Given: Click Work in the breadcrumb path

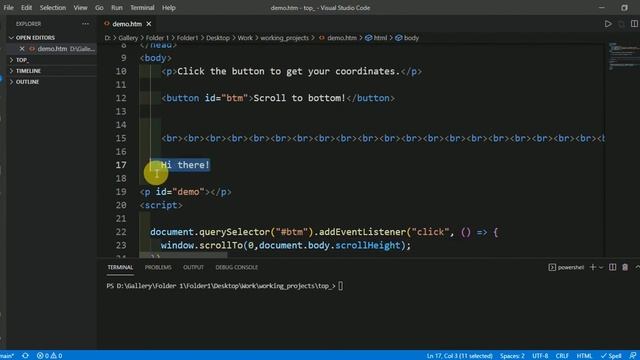Looking at the screenshot, I should click(x=245, y=38).
